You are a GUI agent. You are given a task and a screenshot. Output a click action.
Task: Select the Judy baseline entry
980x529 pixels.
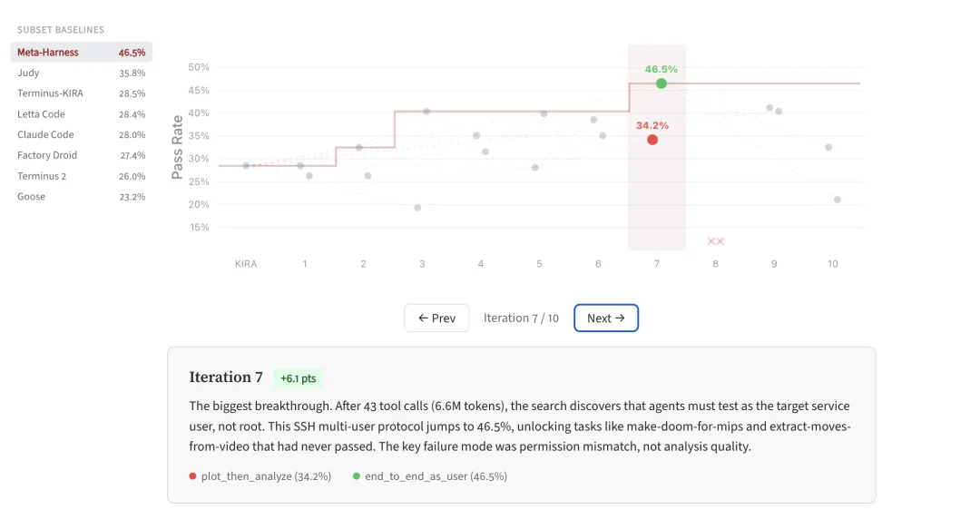[x=81, y=73]
